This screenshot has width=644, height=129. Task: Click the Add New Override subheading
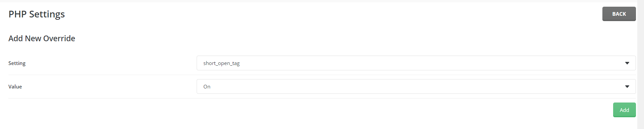(x=42, y=39)
